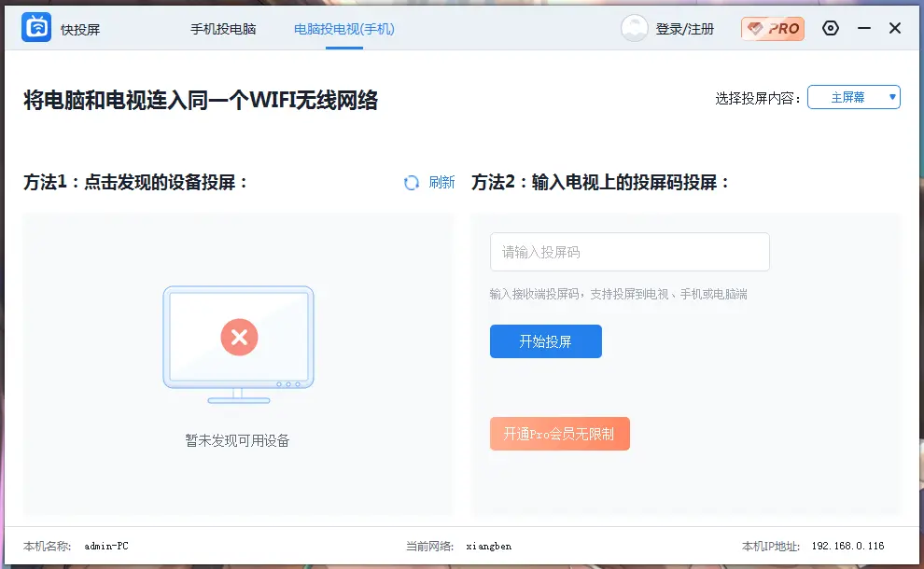
Task: Click the 刷新 refresh icon
Action: coord(412,183)
